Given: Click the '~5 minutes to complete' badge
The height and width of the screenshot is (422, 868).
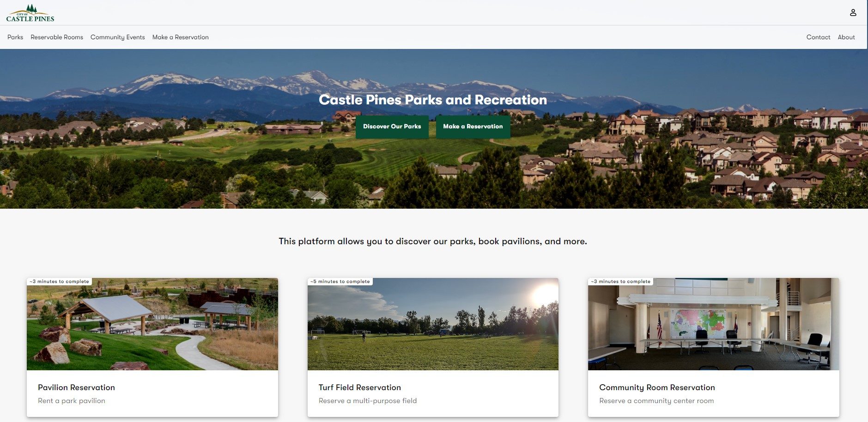Looking at the screenshot, I should (x=340, y=281).
